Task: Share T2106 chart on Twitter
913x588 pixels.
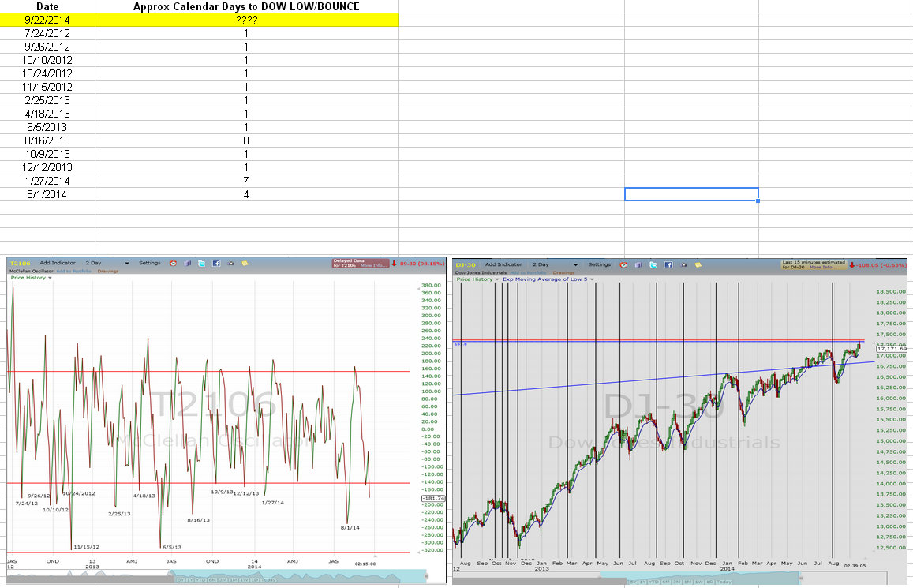Action: (201, 263)
